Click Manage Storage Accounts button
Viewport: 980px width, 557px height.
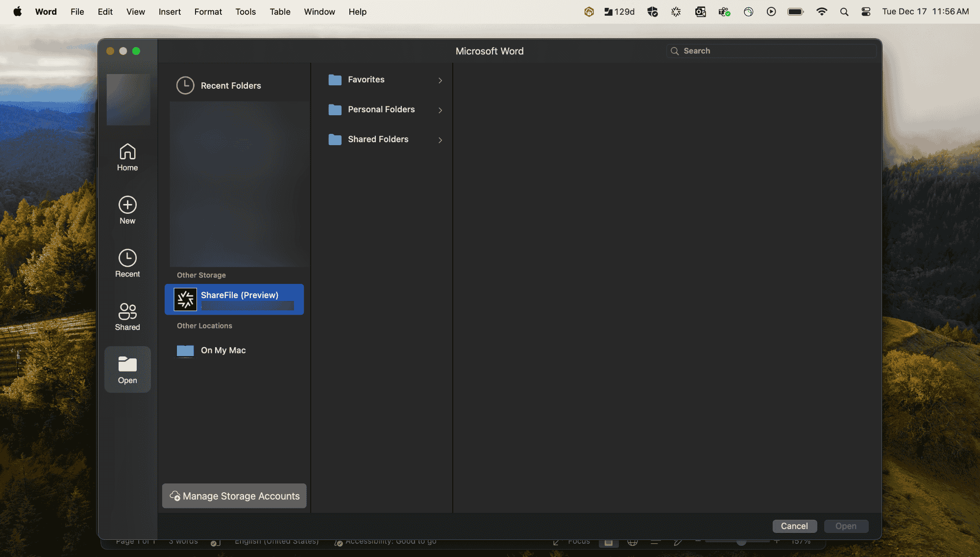234,496
